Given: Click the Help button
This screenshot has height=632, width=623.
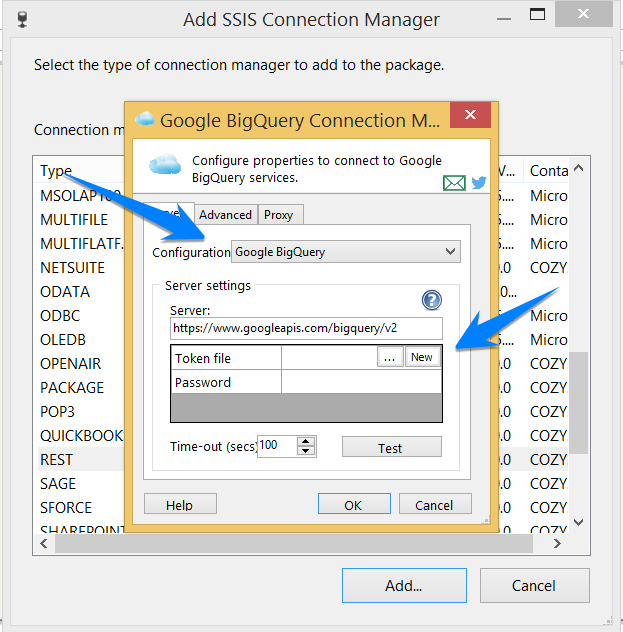Looking at the screenshot, I should [x=180, y=504].
